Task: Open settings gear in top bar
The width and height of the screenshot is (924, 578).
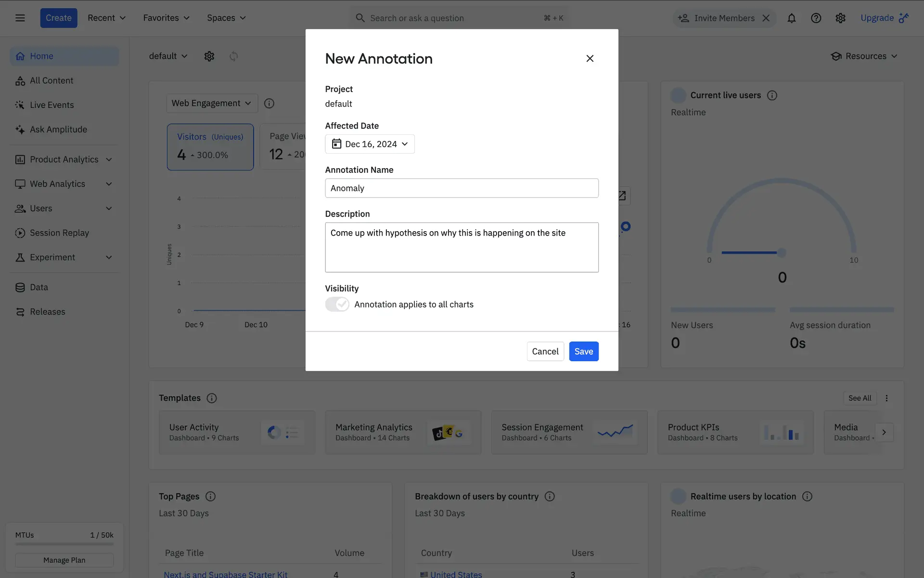Action: (x=840, y=18)
